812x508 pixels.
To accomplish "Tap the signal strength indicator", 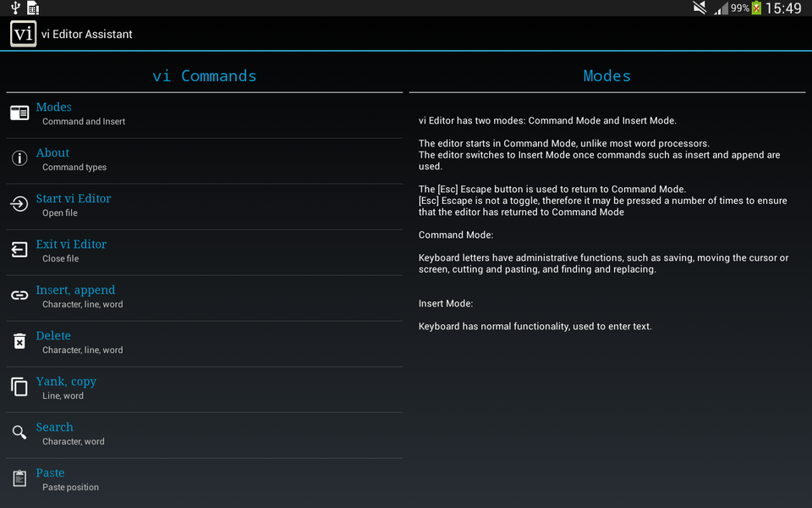I will click(721, 8).
